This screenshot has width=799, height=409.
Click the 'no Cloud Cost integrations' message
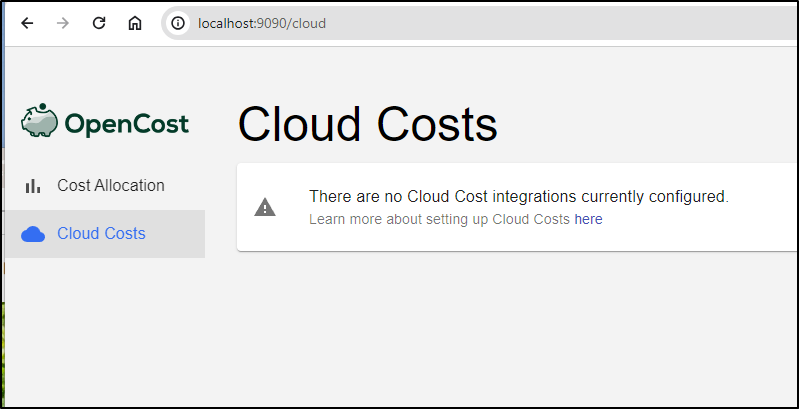coord(519,196)
